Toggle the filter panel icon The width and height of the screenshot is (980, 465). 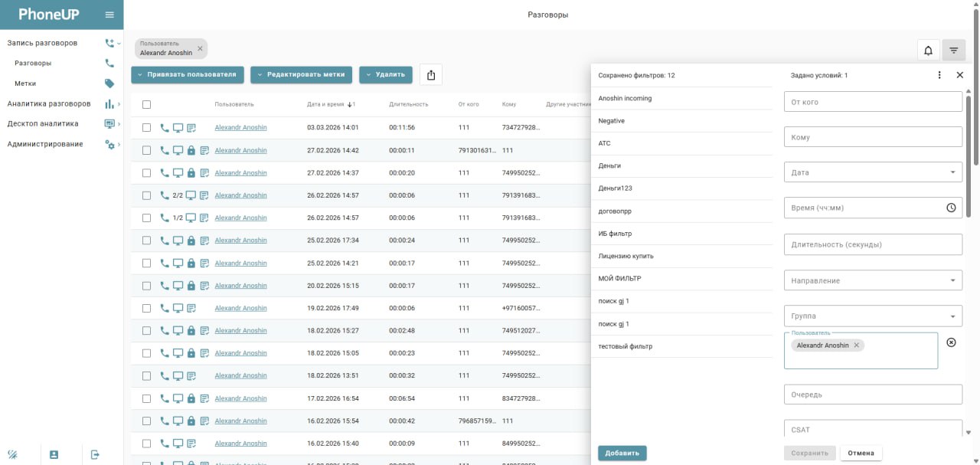[x=953, y=51]
